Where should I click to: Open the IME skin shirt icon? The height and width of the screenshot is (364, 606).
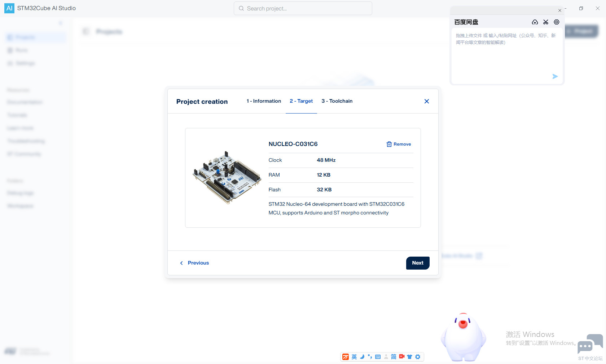[x=409, y=357]
